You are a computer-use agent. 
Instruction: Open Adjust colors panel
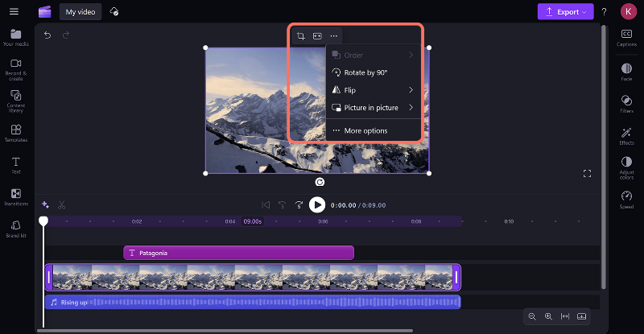click(626, 166)
